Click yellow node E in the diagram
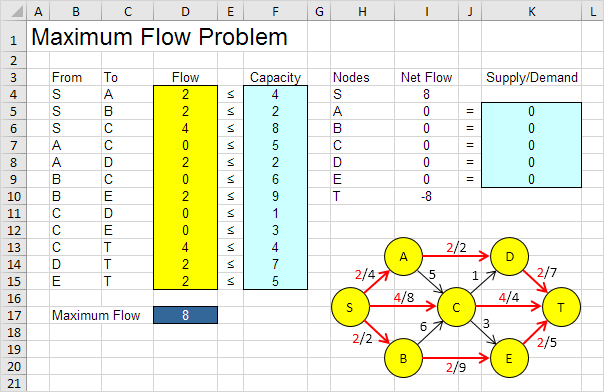Viewport: 604px width, 392px height. point(509,358)
